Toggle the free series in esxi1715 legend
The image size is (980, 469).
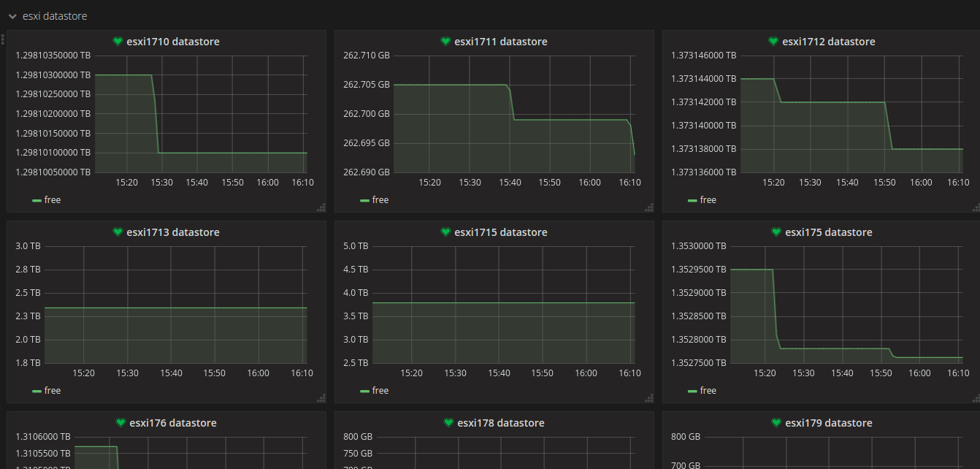coord(380,390)
